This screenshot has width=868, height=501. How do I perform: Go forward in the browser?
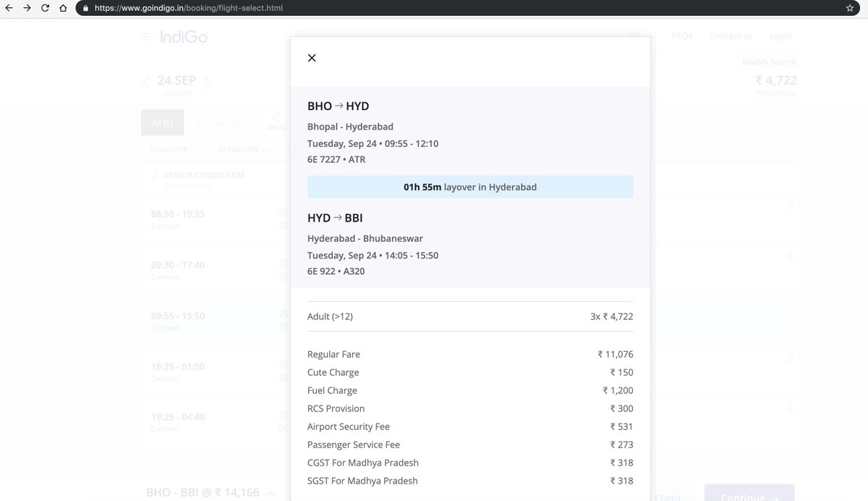click(27, 9)
